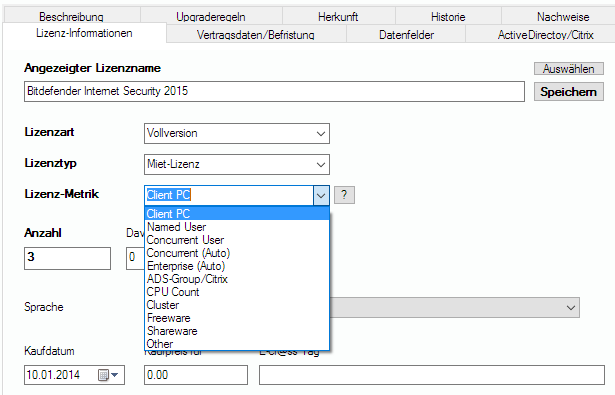This screenshot has width=615, height=395.
Task: Click the Lizenz-Metrik combo text Client PC
Action: pyautogui.click(x=168, y=195)
